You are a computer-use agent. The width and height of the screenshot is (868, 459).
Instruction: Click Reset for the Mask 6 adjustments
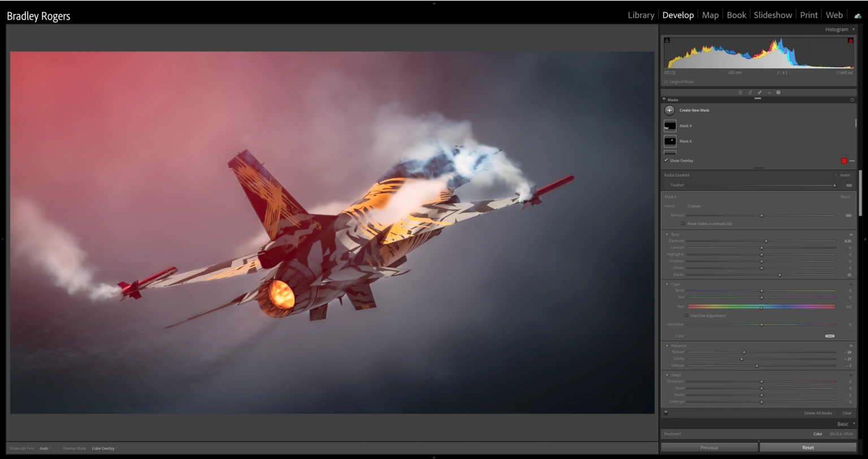click(x=845, y=197)
